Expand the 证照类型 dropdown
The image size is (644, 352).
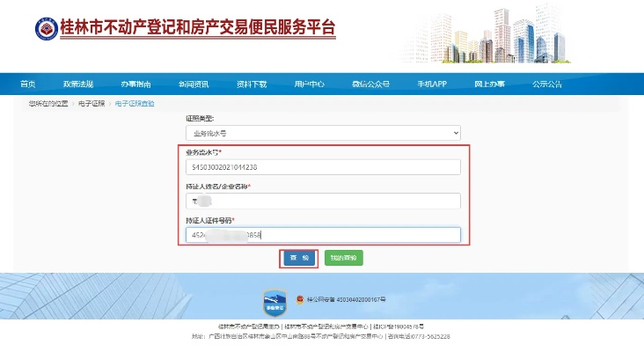coord(323,133)
